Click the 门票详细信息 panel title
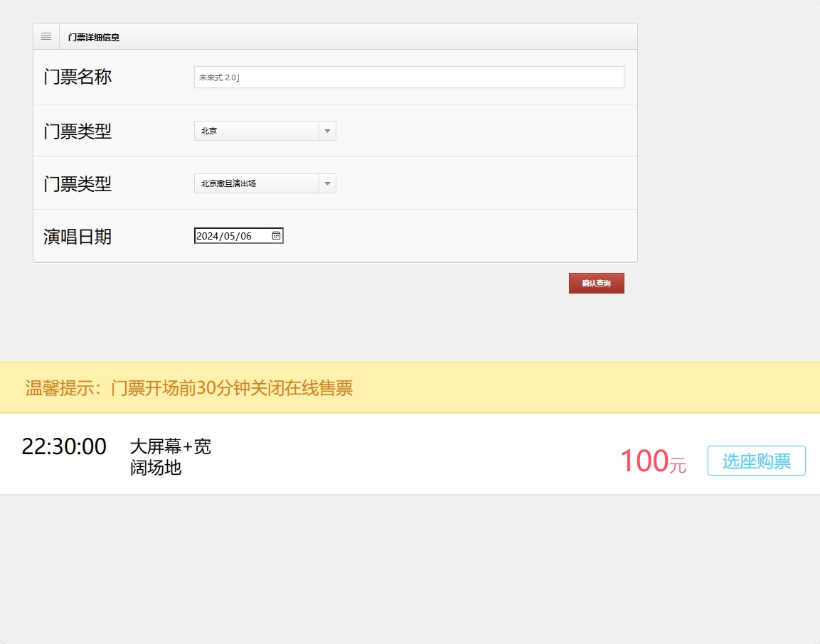The height and width of the screenshot is (644, 820). [x=94, y=37]
